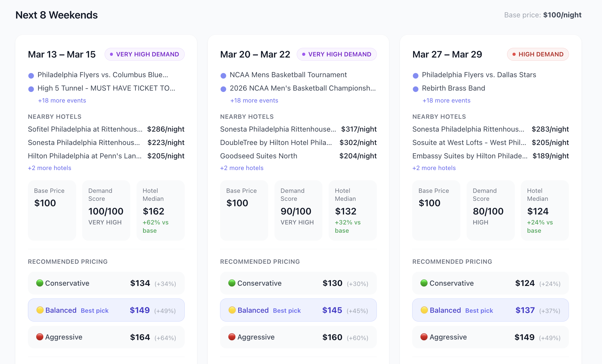Expand +18 more events for Mar 27 weekend
The height and width of the screenshot is (364, 602).
tap(446, 101)
